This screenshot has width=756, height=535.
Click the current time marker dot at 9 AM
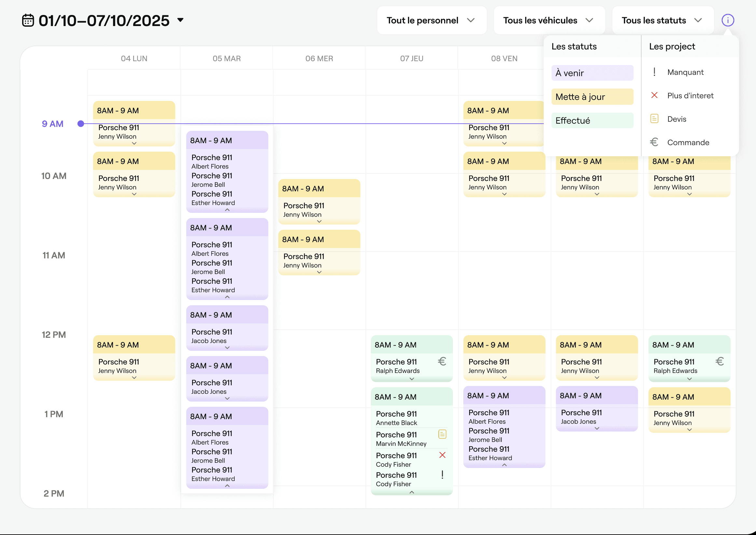click(81, 124)
